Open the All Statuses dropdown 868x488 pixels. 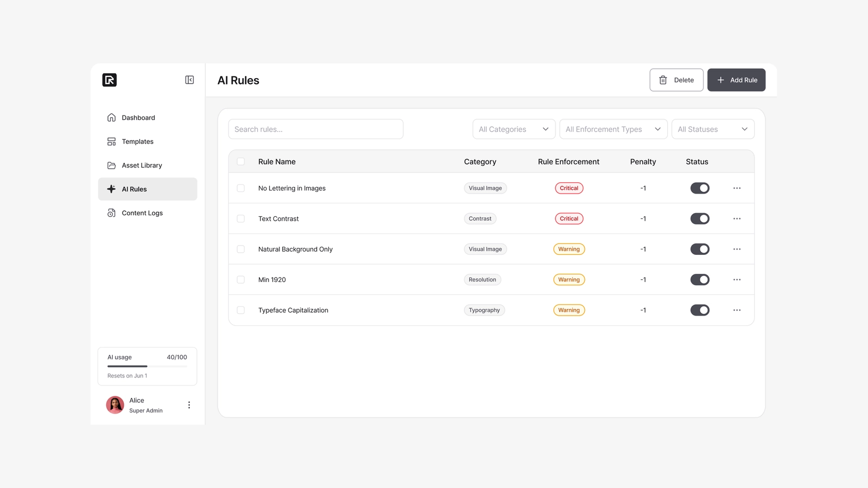(713, 129)
